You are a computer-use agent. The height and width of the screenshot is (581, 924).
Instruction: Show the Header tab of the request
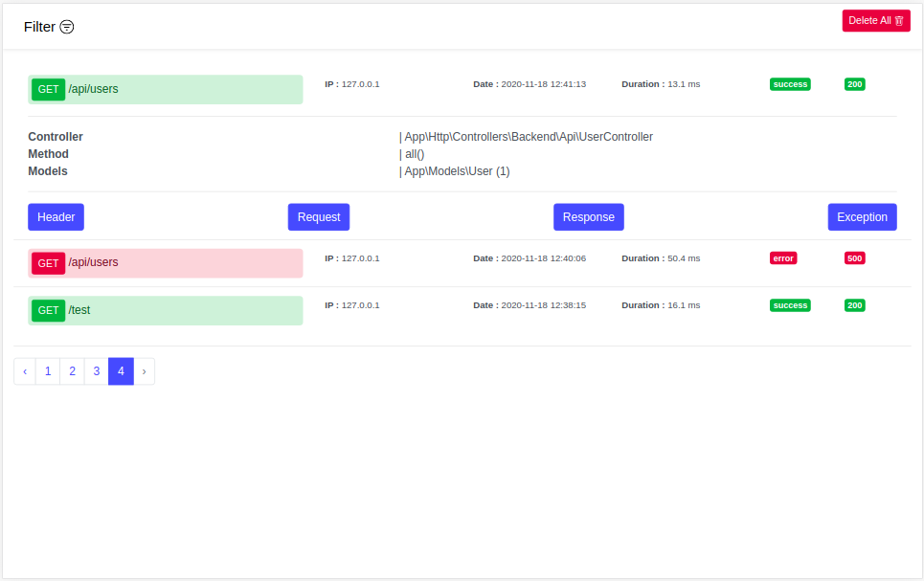pos(56,217)
